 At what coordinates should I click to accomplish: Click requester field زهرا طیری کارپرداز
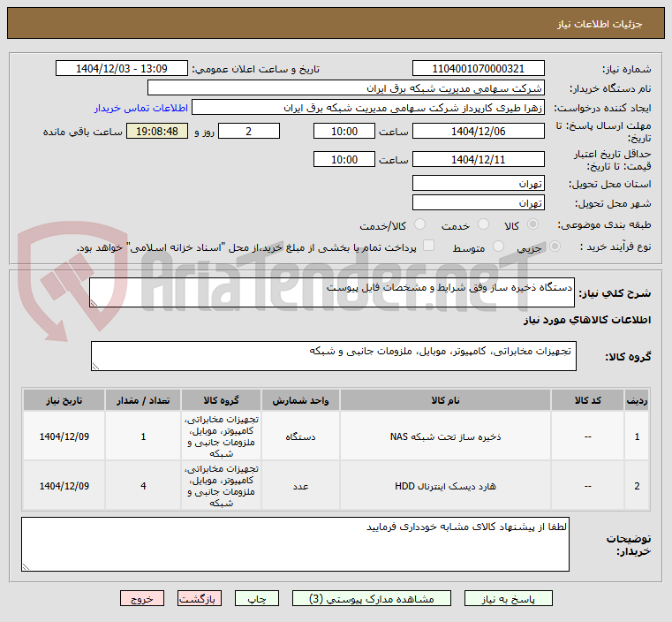[x=368, y=108]
